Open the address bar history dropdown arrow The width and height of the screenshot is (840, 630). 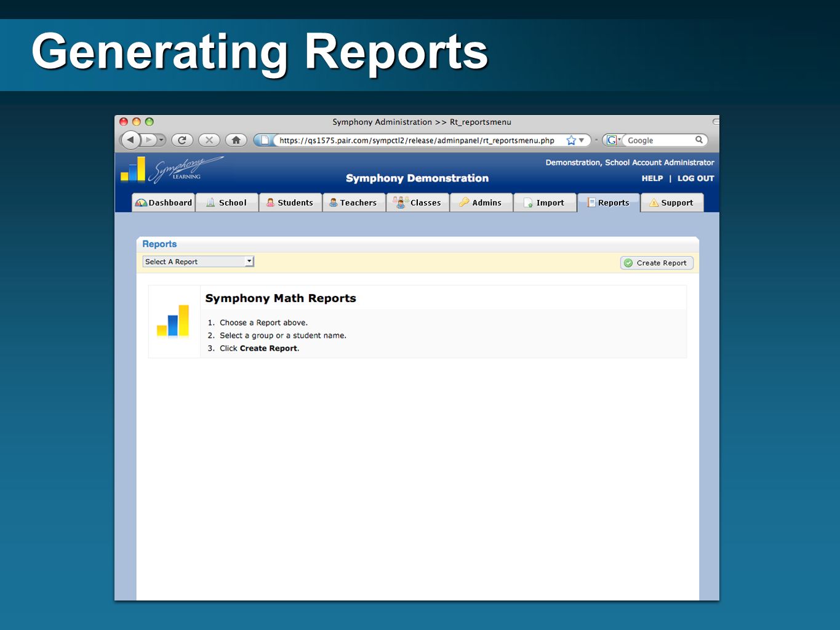pos(582,140)
